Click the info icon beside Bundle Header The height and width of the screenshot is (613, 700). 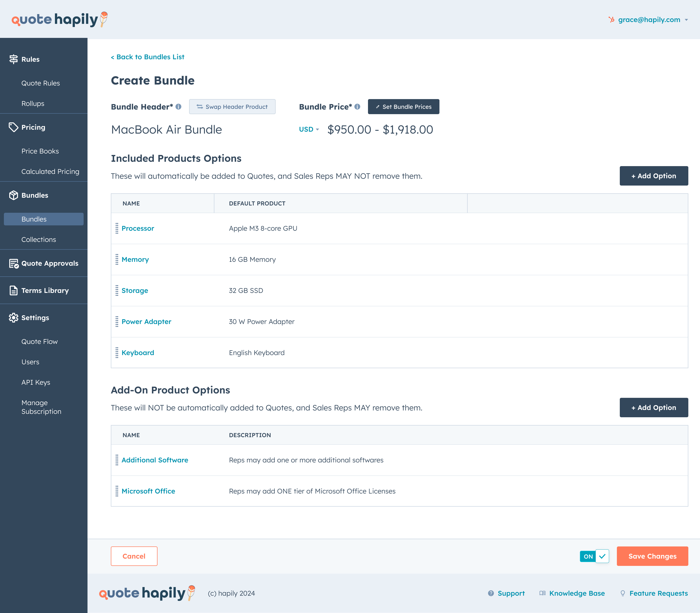[x=178, y=107]
